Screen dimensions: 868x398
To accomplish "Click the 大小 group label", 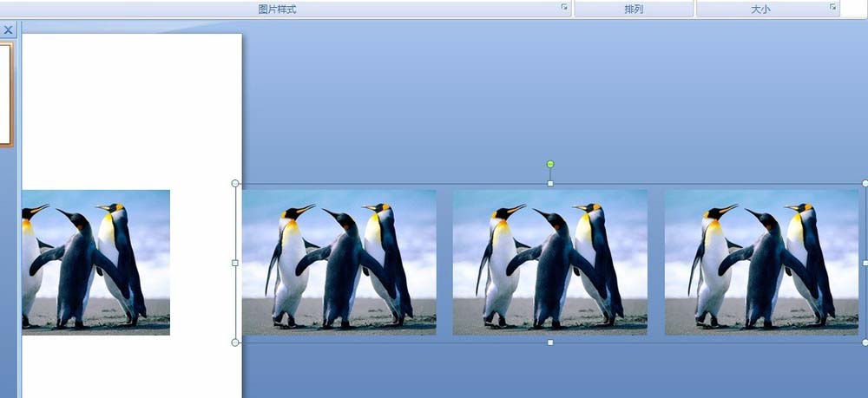I will [x=760, y=10].
